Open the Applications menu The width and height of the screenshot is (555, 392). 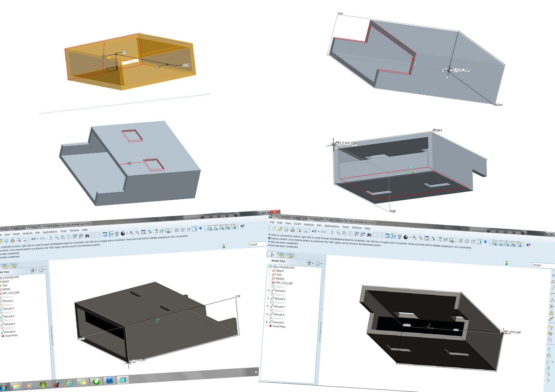(x=332, y=226)
